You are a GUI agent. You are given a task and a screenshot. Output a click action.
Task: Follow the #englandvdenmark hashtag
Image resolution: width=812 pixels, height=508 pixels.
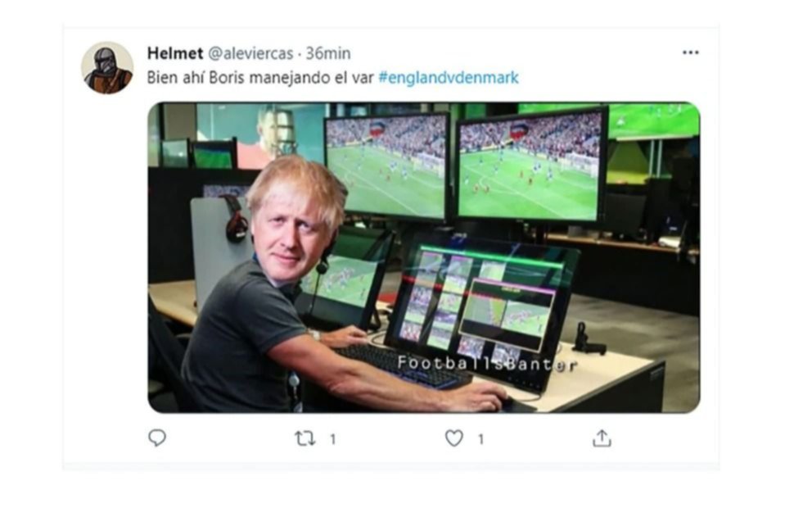[x=449, y=78]
